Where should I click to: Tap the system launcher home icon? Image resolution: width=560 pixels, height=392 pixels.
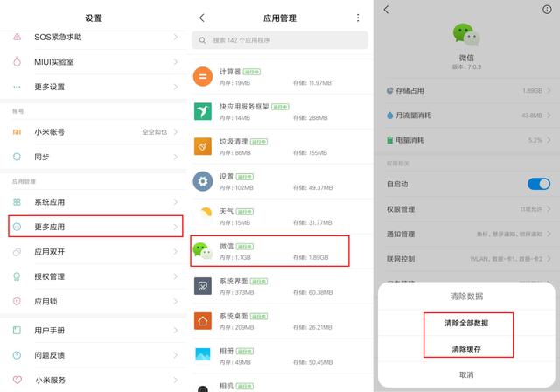tap(203, 321)
